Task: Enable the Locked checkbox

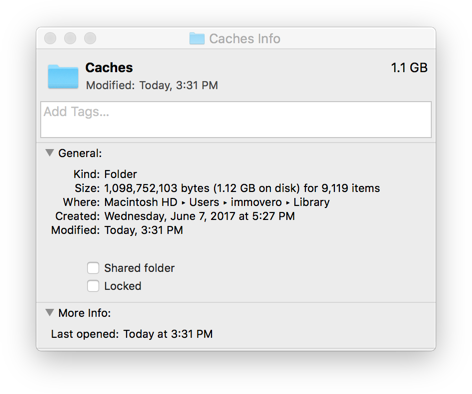Action: [x=93, y=286]
